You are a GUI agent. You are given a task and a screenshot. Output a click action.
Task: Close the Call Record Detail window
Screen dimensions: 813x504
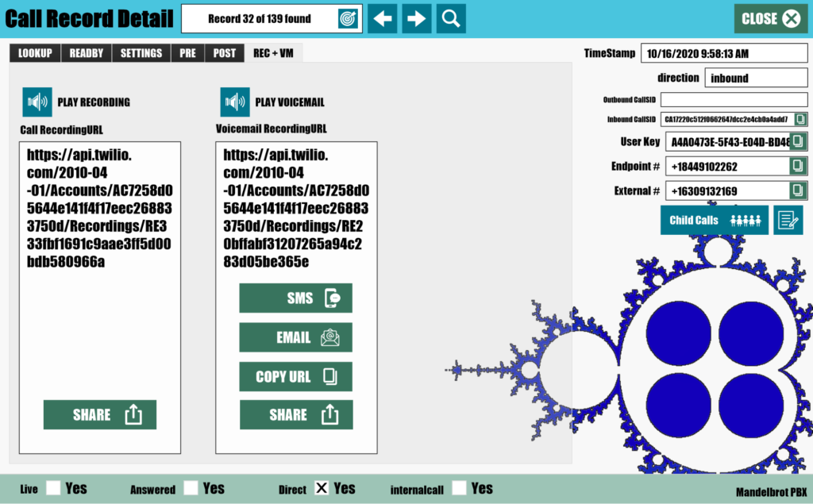pyautogui.click(x=771, y=19)
